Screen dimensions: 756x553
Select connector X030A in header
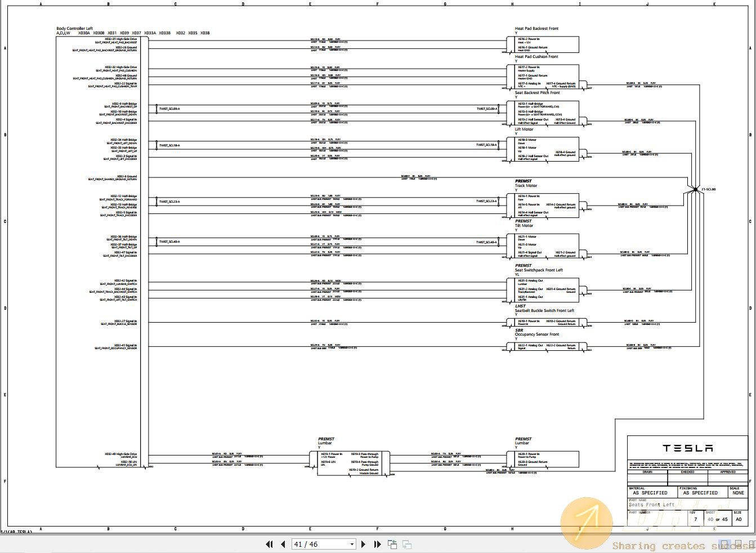pos(84,33)
